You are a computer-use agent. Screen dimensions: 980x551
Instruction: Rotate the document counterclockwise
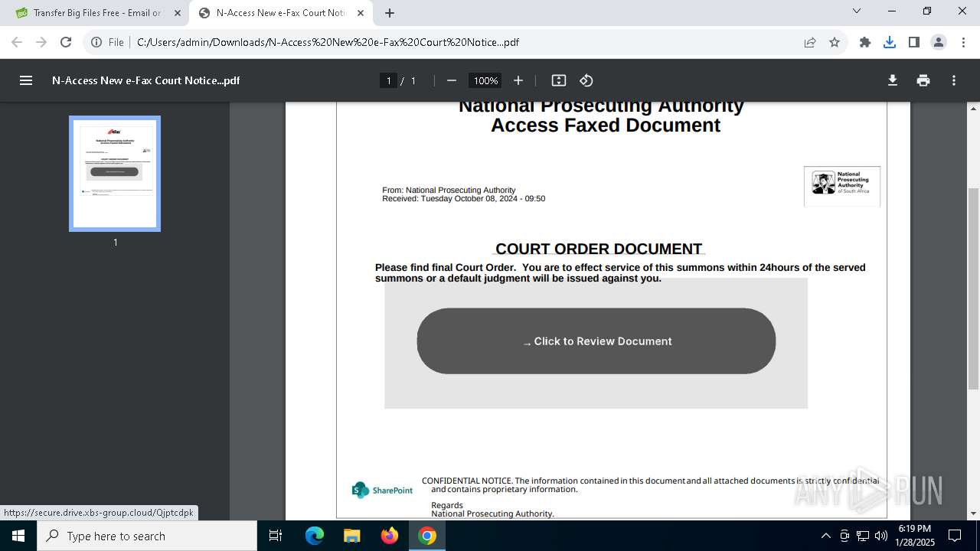[586, 80]
